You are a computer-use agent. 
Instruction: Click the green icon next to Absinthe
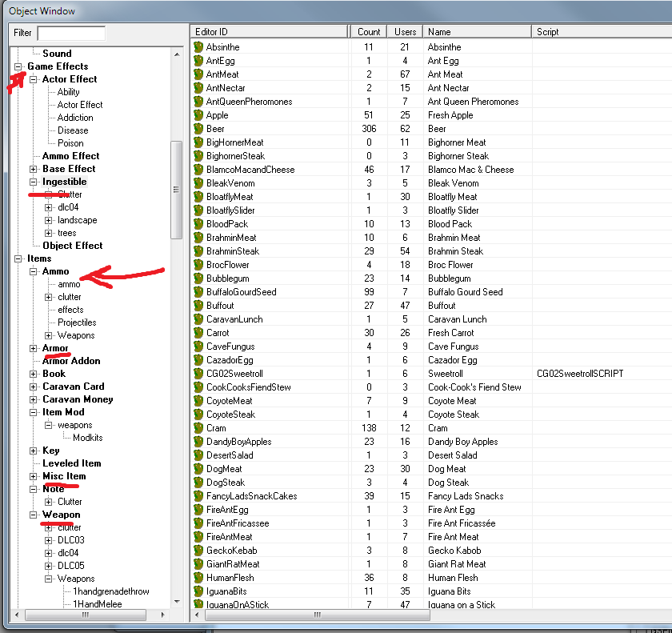point(198,46)
